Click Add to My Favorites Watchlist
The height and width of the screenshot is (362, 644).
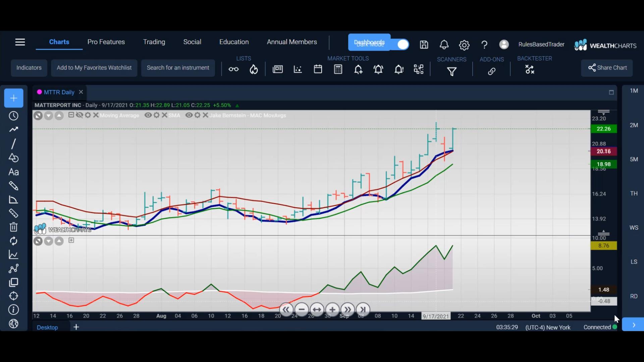pos(94,68)
